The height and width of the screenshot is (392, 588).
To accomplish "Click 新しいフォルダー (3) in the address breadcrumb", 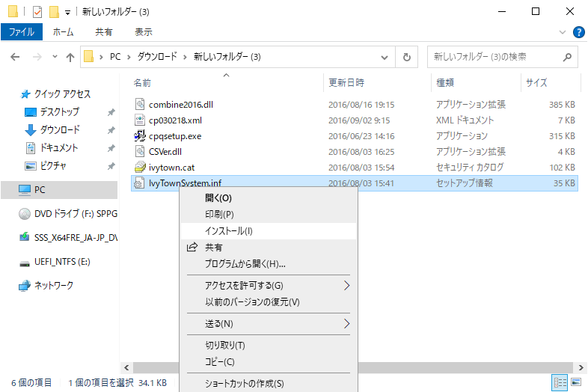I will tap(227, 57).
